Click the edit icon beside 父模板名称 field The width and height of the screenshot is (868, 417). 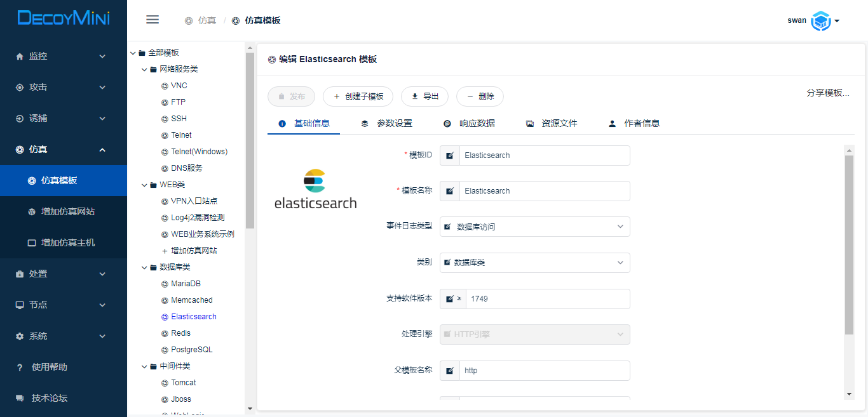click(x=450, y=371)
